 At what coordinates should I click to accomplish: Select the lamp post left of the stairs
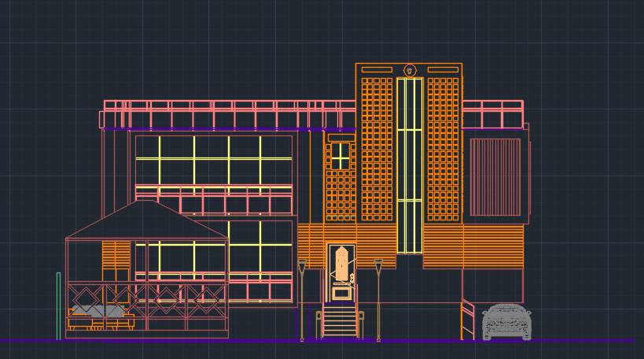point(302,299)
